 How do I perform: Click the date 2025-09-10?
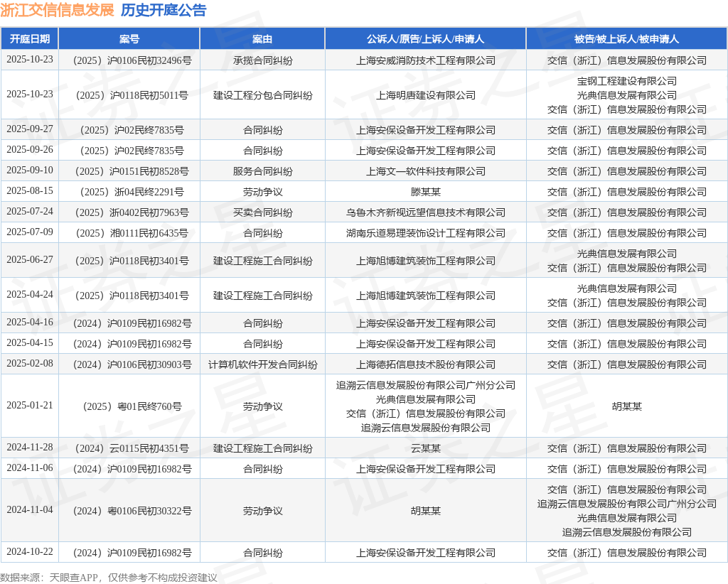tap(30, 171)
